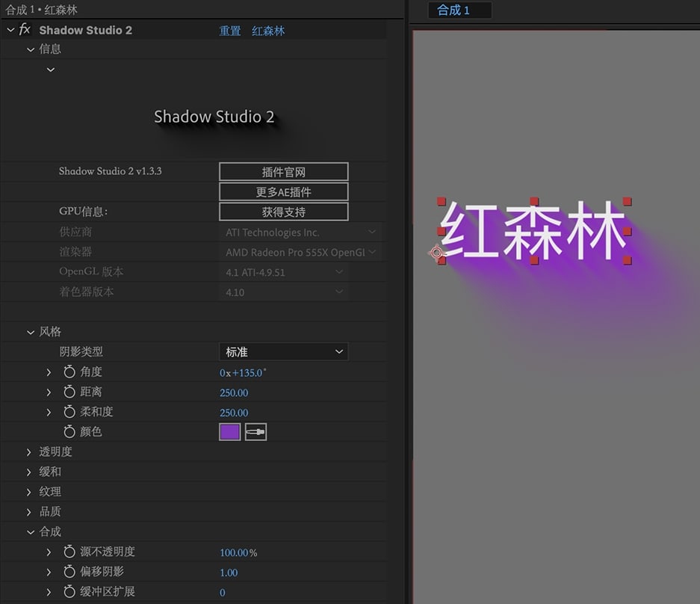Screen dimensions: 700x604
Task: Click the Shadow Studio 2 v1.3.3 version text
Action: pos(111,171)
